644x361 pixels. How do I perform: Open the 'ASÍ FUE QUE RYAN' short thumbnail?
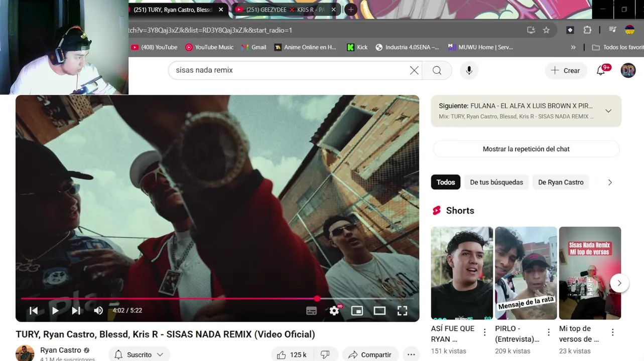click(462, 273)
